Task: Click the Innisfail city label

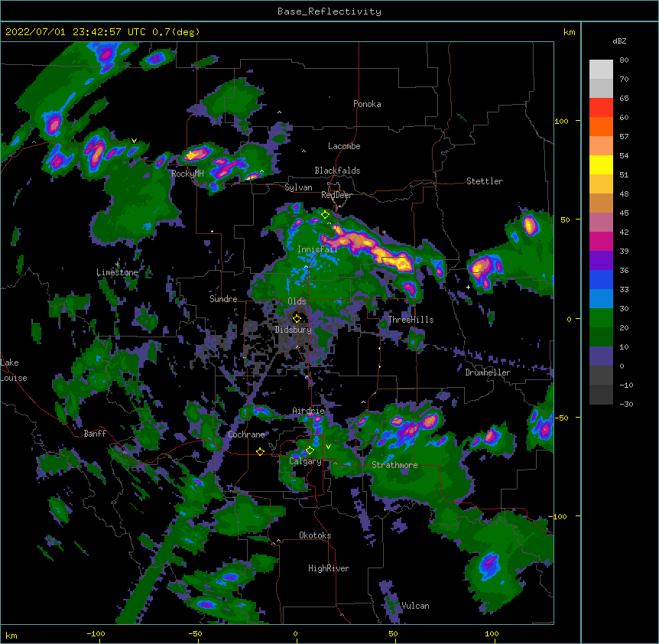Action: tap(317, 249)
